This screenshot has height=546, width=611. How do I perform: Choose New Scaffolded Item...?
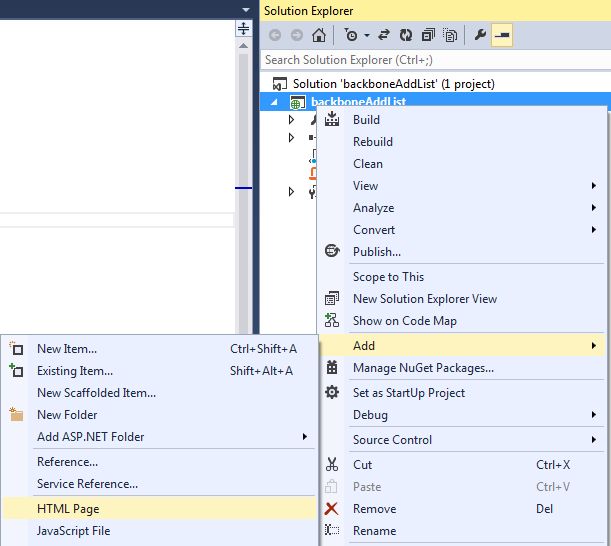tap(159, 393)
